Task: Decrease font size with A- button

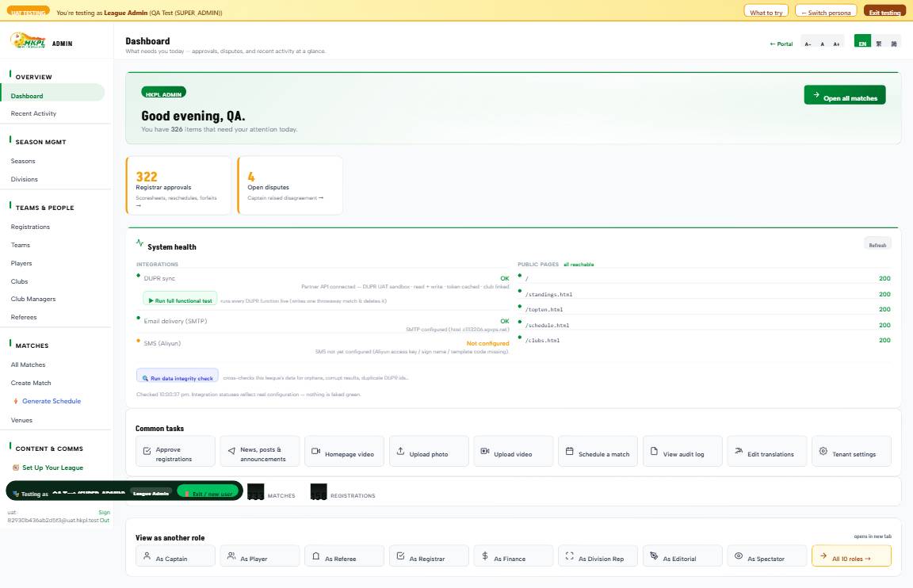Action: (x=808, y=44)
